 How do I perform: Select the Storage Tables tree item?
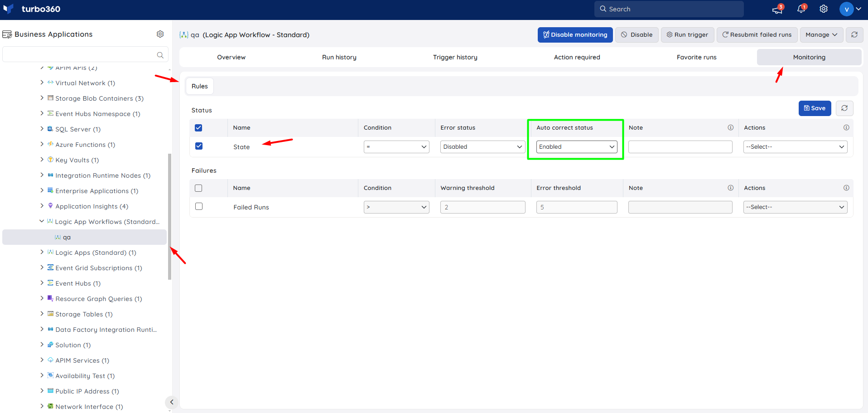tap(84, 314)
